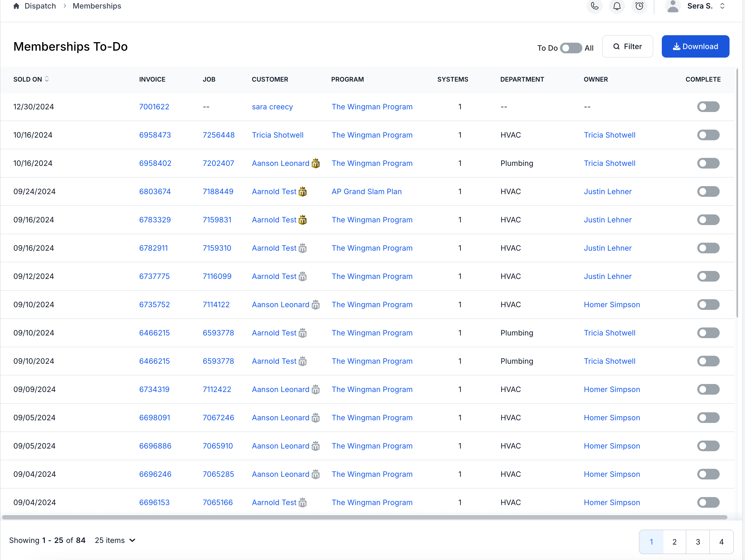Open invoice 6698091 link
The height and width of the screenshot is (560, 745).
(x=155, y=418)
